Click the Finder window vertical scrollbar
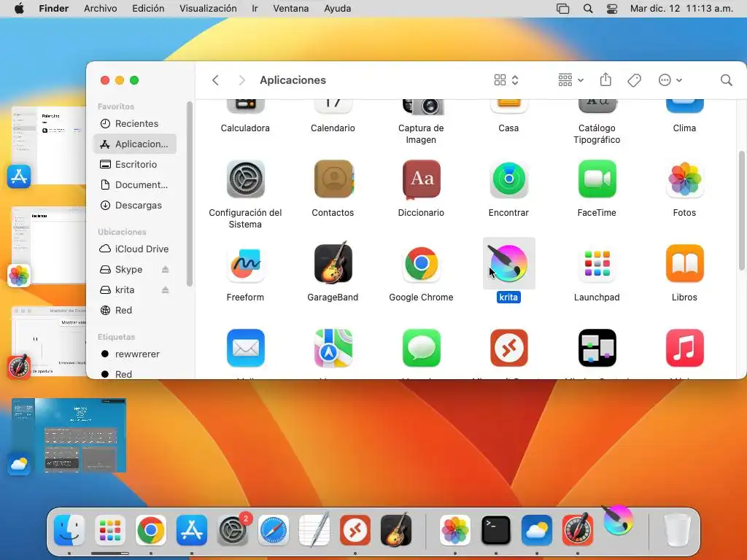This screenshot has width=747, height=560. [742, 211]
